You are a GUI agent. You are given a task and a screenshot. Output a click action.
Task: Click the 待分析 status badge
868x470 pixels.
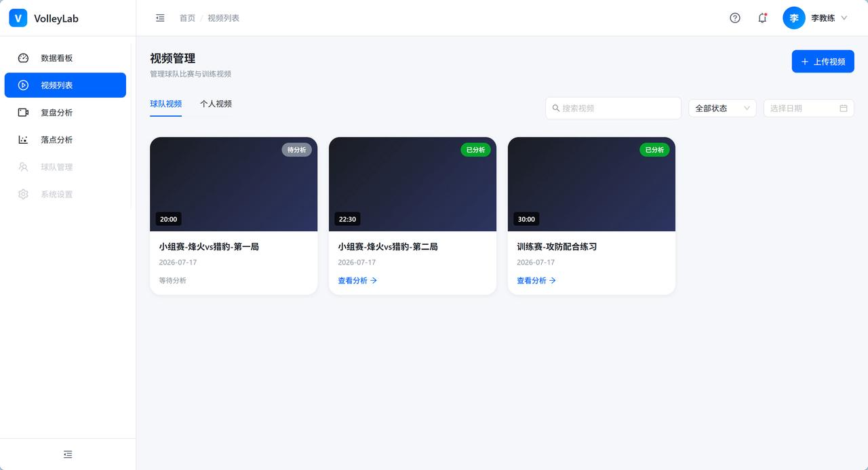(x=297, y=150)
